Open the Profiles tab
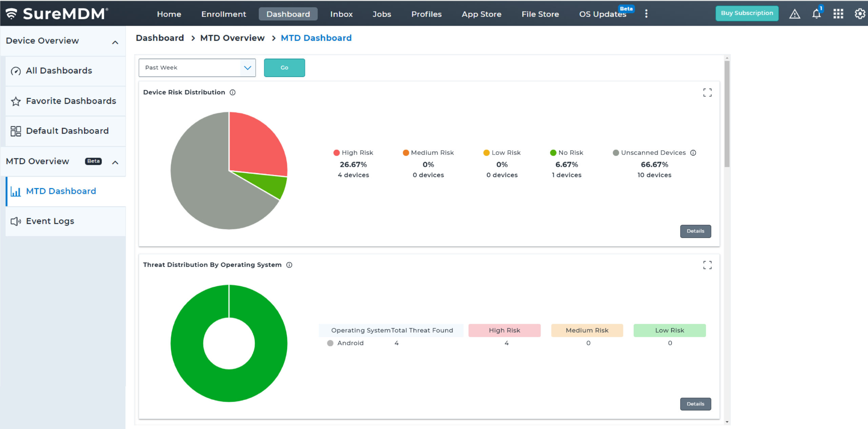 point(426,14)
